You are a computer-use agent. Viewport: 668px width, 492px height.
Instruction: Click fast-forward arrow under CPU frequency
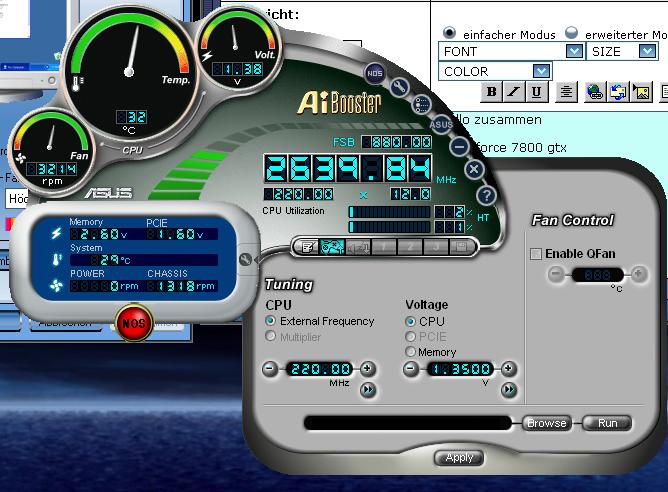pos(367,390)
